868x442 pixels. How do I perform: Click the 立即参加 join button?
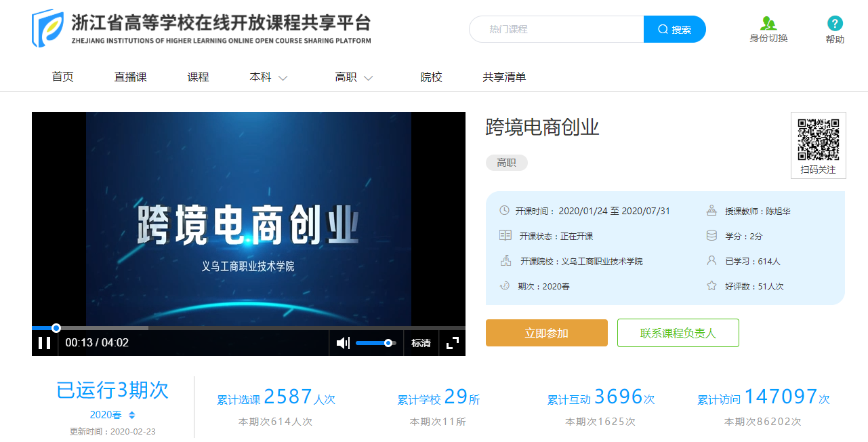[x=546, y=333]
